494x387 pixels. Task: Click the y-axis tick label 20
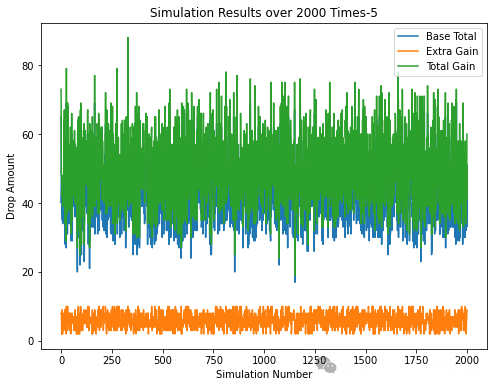click(x=28, y=272)
